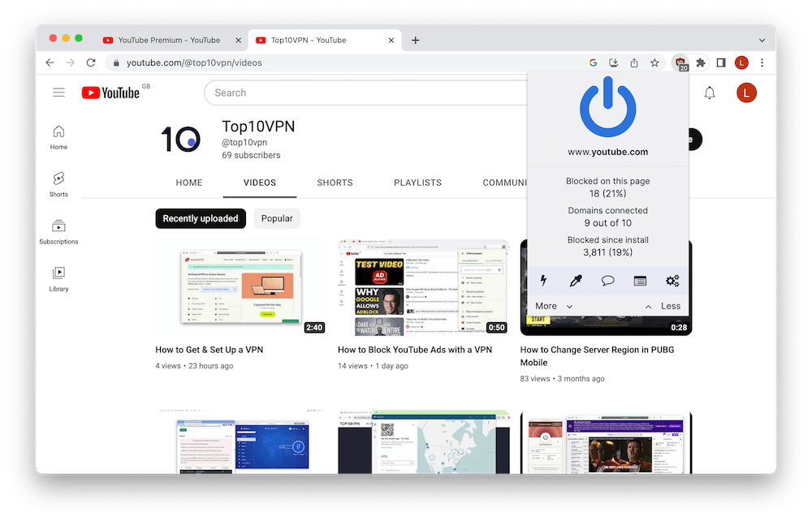Image resolution: width=812 pixels, height=521 pixels.
Task: Switch to the channel HOME tab
Action: point(189,183)
